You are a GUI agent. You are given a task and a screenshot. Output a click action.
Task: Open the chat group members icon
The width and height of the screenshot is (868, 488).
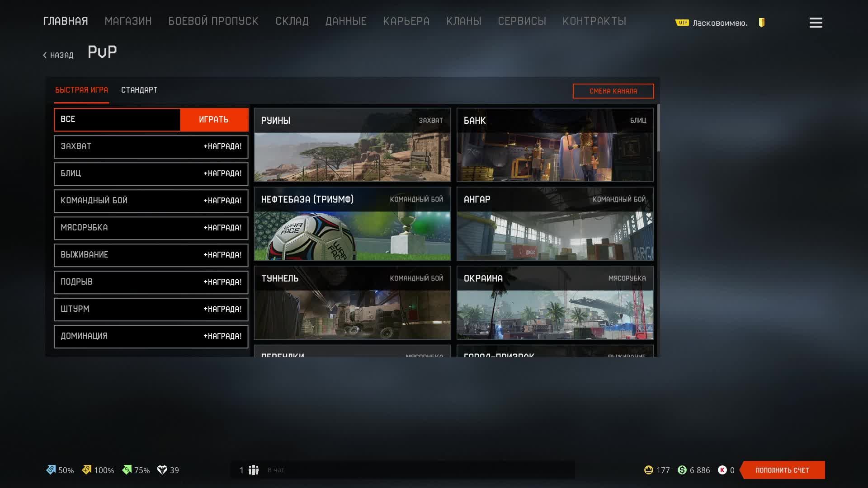pos(253,470)
